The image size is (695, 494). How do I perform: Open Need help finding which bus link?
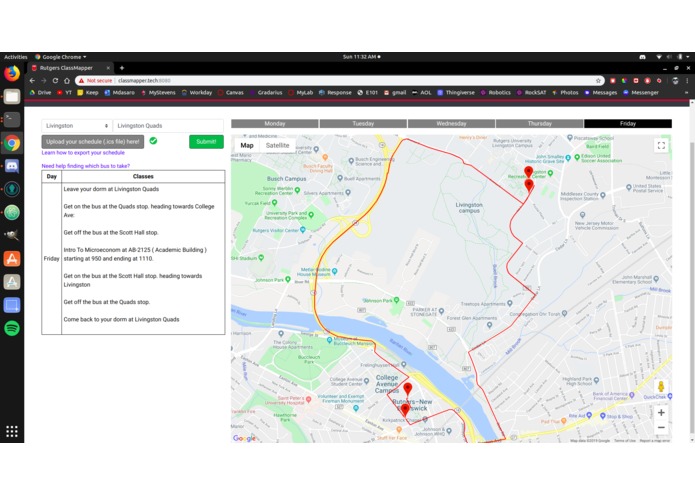click(x=86, y=166)
